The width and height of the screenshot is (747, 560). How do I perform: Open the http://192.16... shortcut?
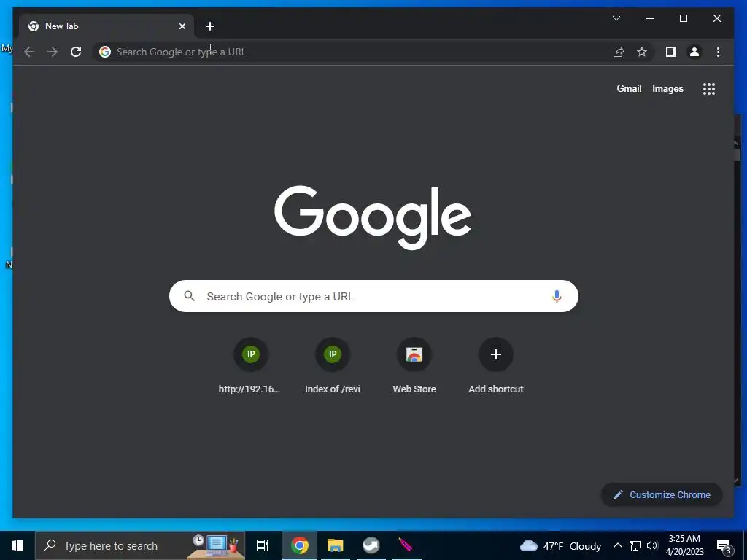click(250, 366)
